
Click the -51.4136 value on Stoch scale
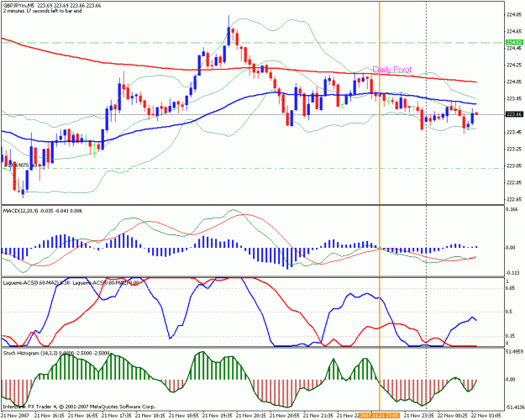point(515,407)
